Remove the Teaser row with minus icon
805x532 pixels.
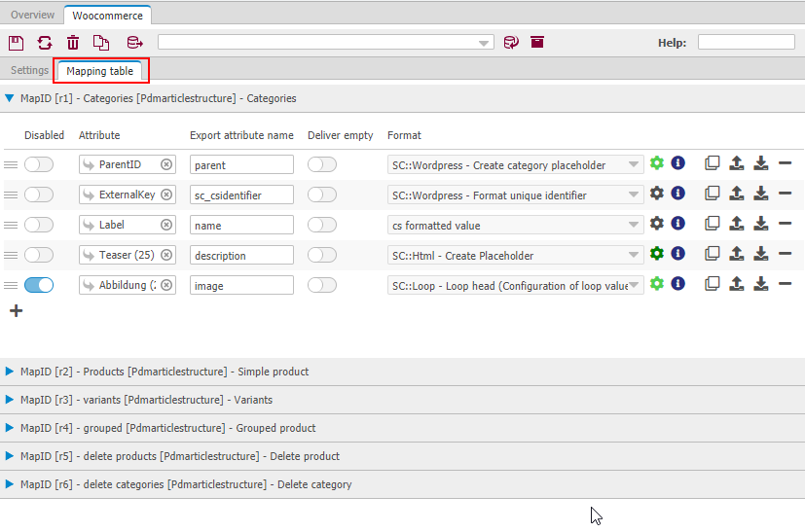click(x=785, y=255)
